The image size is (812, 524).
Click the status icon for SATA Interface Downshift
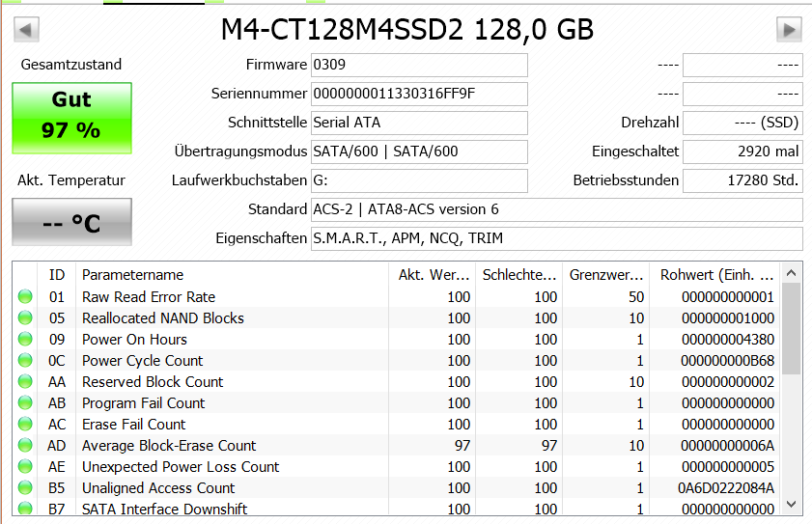pyautogui.click(x=25, y=509)
